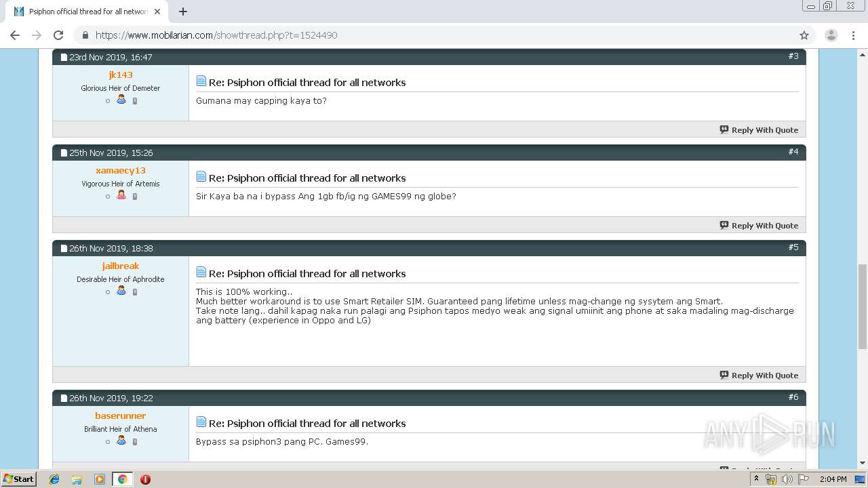
Task: Reply With Quote to jailbreak's post
Action: click(759, 375)
